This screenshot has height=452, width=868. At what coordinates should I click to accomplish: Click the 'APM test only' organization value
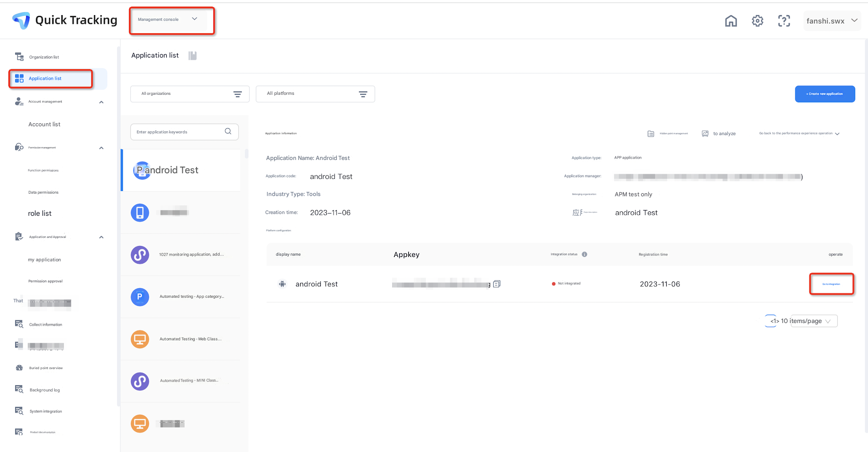pos(633,195)
